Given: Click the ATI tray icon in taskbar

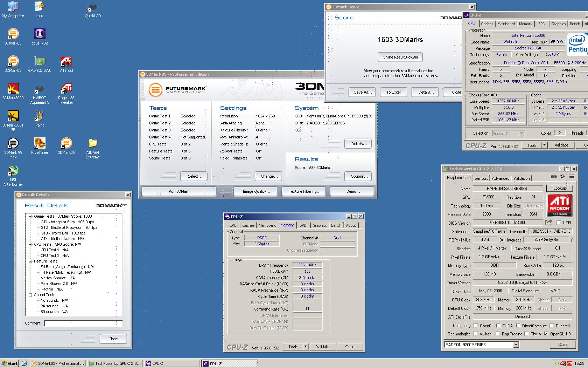Looking at the screenshot, I should [569, 363].
